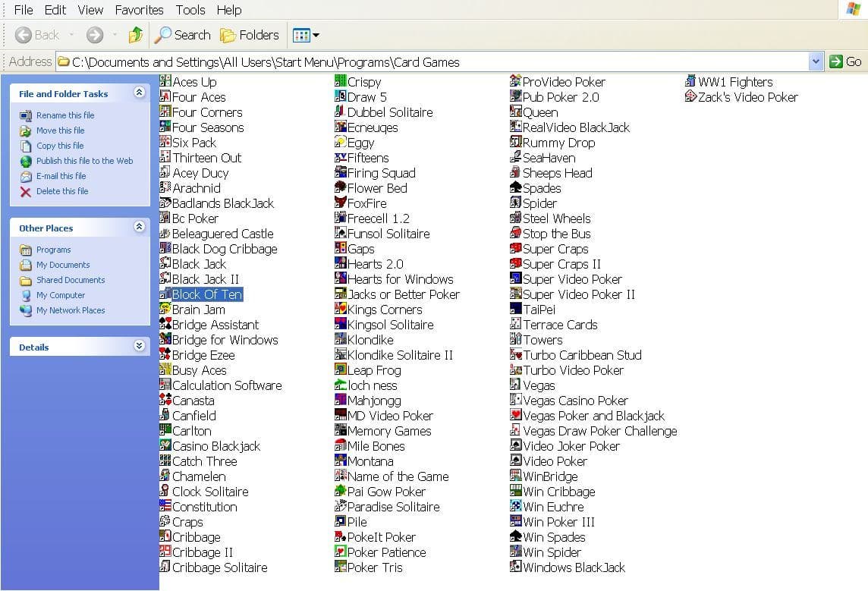Expand the Address bar dropdown
Image resolution: width=868 pixels, height=591 pixels.
tap(816, 61)
